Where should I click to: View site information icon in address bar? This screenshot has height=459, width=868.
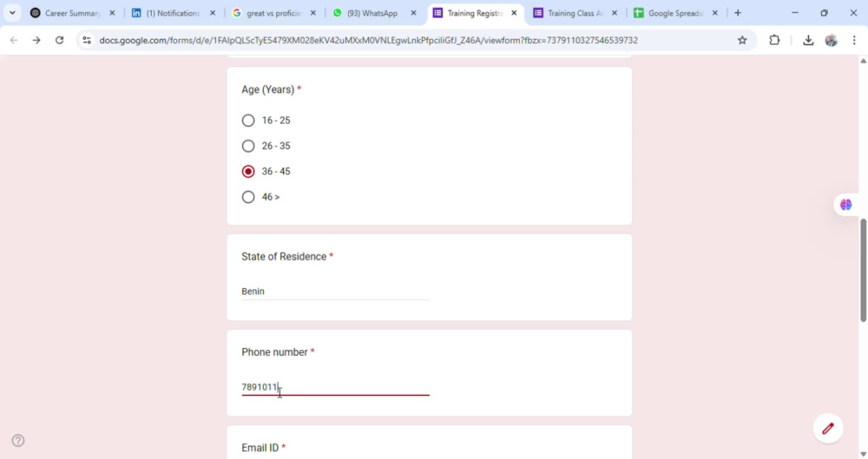coord(87,40)
